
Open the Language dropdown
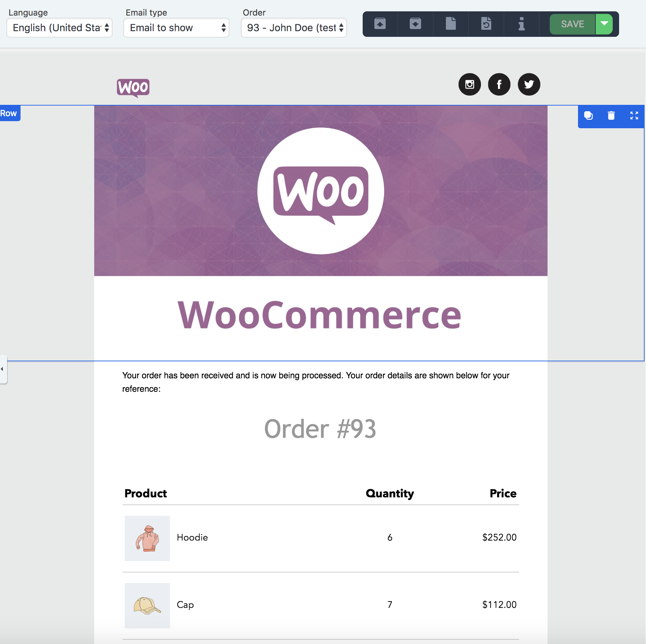[x=59, y=28]
